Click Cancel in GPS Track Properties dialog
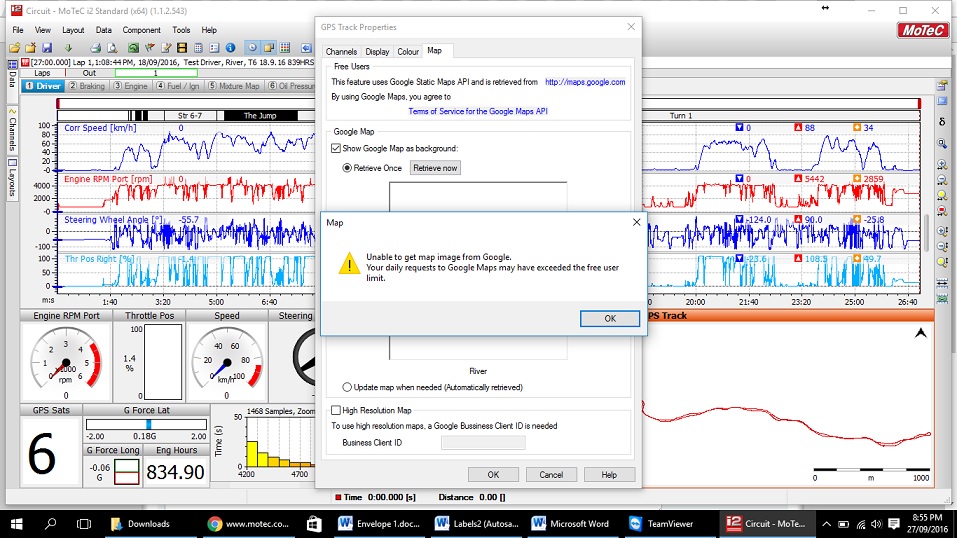957x538 pixels. coord(551,474)
